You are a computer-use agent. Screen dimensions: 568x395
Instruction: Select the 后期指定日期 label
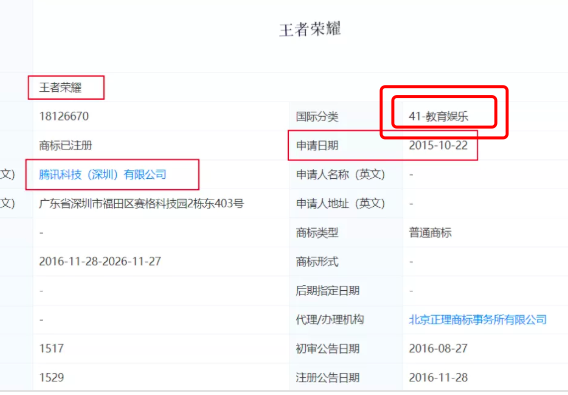click(327, 291)
